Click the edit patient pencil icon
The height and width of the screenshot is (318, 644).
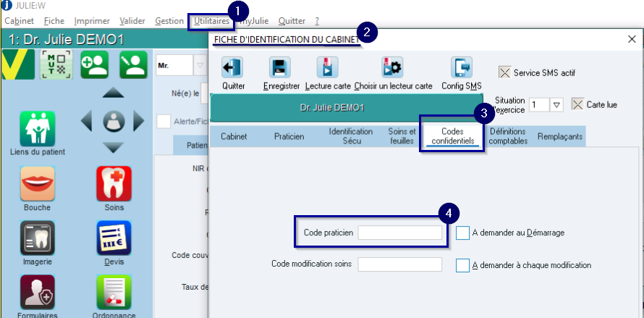click(x=133, y=64)
